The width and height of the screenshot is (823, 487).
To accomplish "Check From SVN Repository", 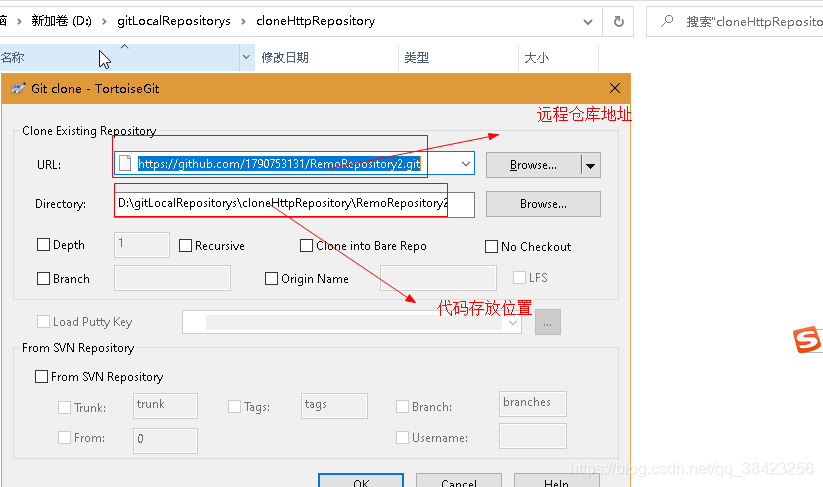I will [41, 376].
